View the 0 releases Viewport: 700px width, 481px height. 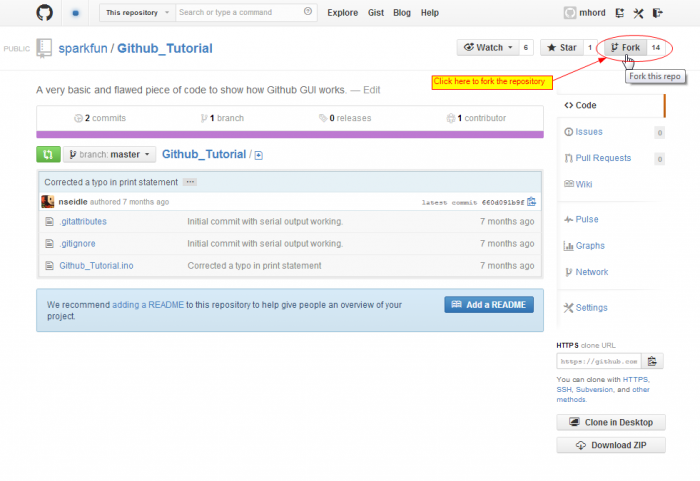point(345,118)
